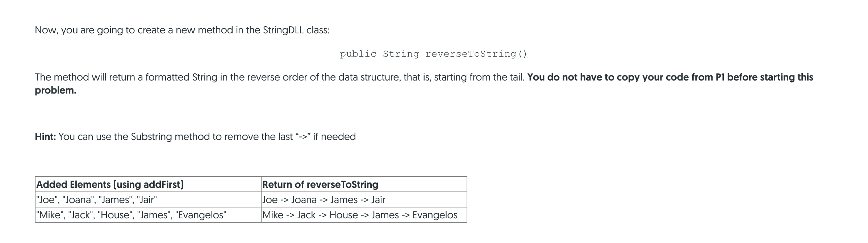Screen dimensions: 868x243
Task: Click the reverseToString method signature code
Action: [x=434, y=54]
